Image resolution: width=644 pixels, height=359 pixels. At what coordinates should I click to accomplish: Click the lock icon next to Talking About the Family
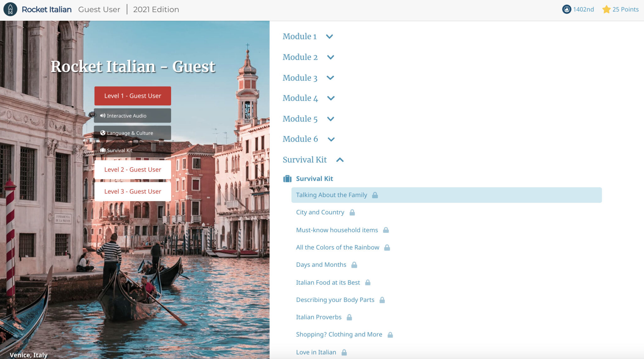(x=375, y=195)
